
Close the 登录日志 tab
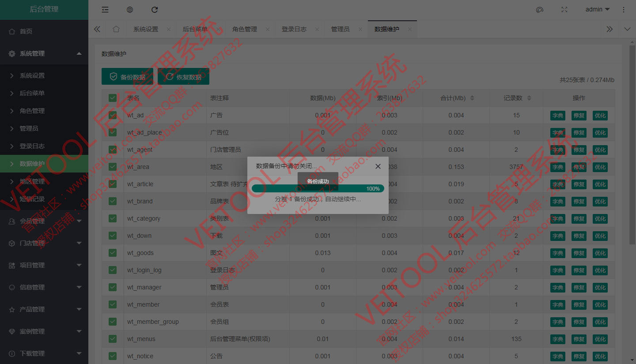tap(317, 29)
